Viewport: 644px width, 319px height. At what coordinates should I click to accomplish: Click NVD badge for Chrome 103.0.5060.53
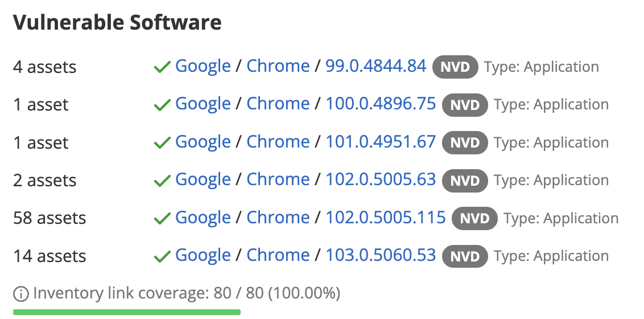pos(465,256)
